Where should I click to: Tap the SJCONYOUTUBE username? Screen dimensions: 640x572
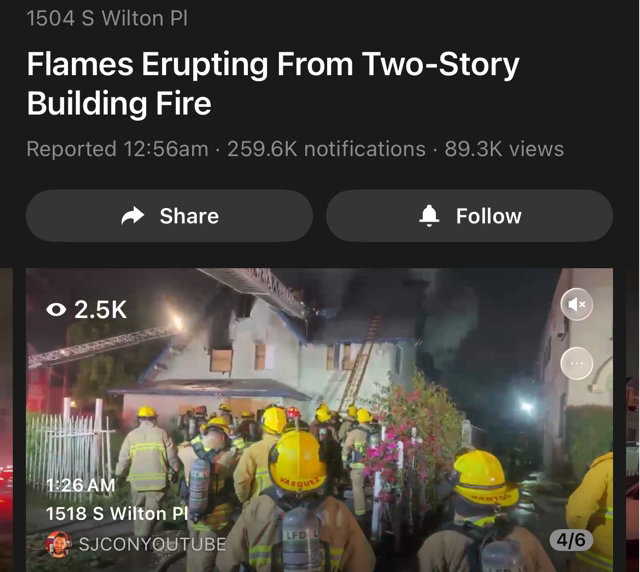152,544
